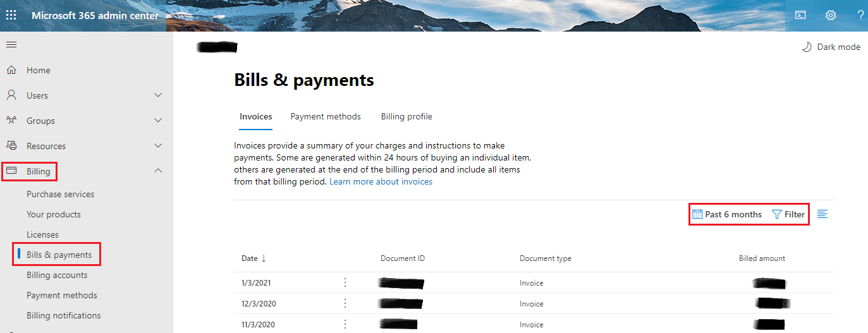
Task: Click the Groups people icon
Action: (11, 120)
